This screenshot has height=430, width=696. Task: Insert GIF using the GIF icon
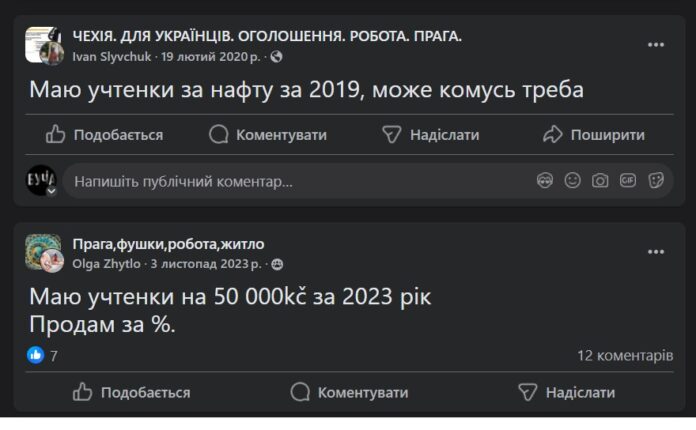(x=628, y=181)
